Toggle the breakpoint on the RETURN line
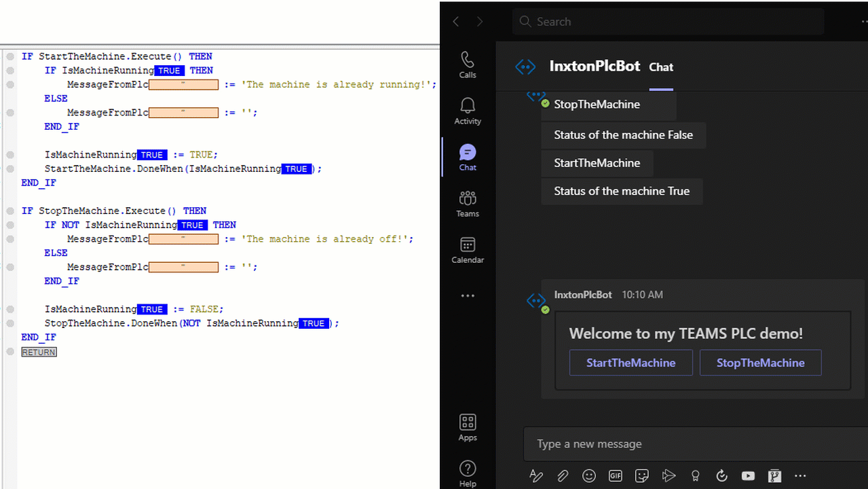868x489 pixels. point(10,351)
